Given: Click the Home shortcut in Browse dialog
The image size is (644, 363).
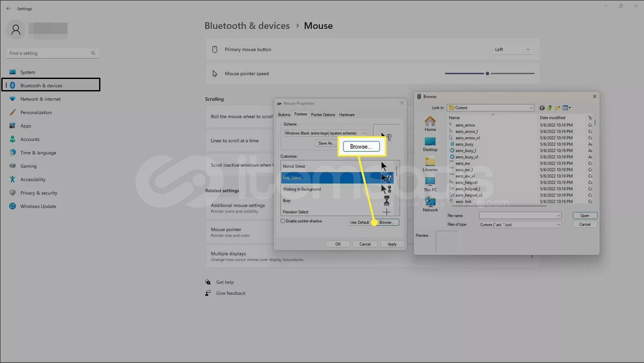Looking at the screenshot, I should [x=430, y=123].
